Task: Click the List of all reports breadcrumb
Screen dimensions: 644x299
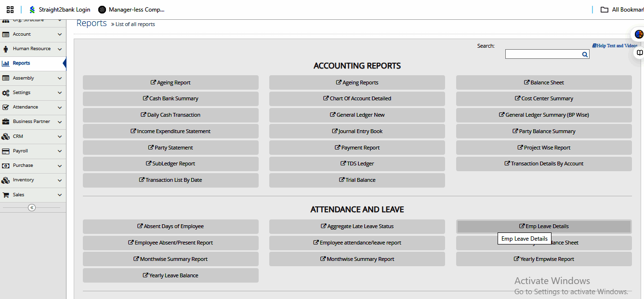Action: tap(135, 24)
